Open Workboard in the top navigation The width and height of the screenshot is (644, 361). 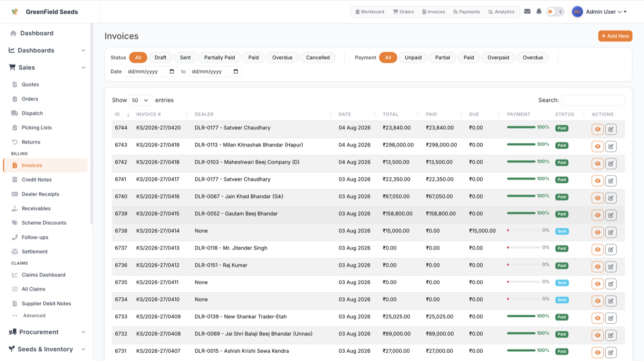click(x=370, y=12)
